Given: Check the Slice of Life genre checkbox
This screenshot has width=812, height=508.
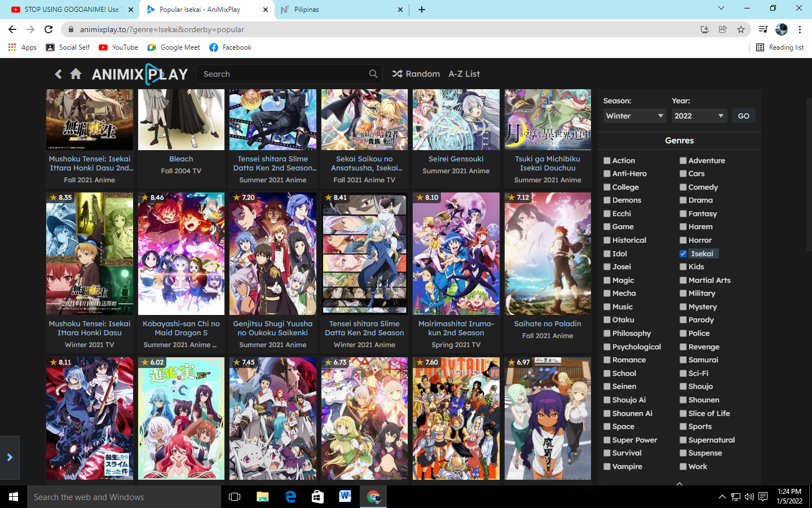Looking at the screenshot, I should tap(683, 414).
